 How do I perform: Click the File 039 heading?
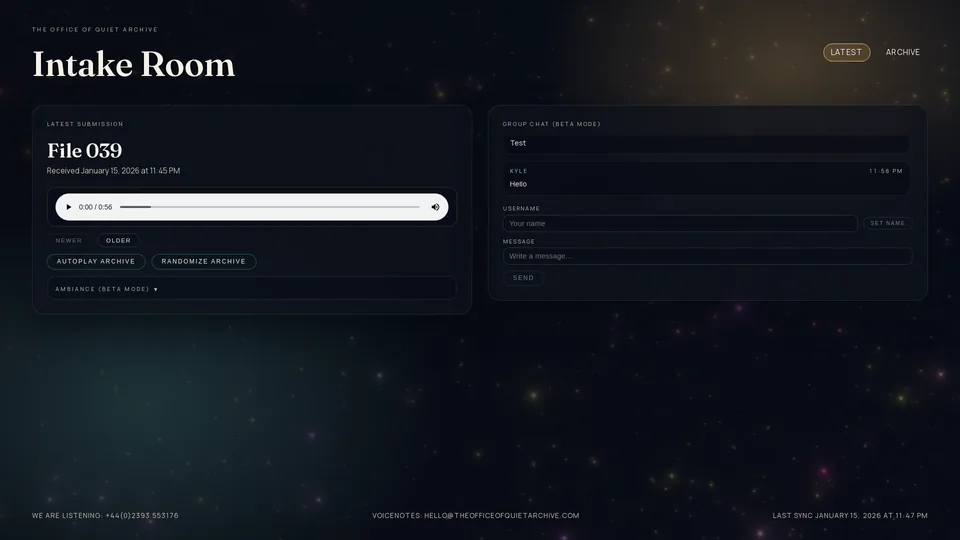pos(84,151)
